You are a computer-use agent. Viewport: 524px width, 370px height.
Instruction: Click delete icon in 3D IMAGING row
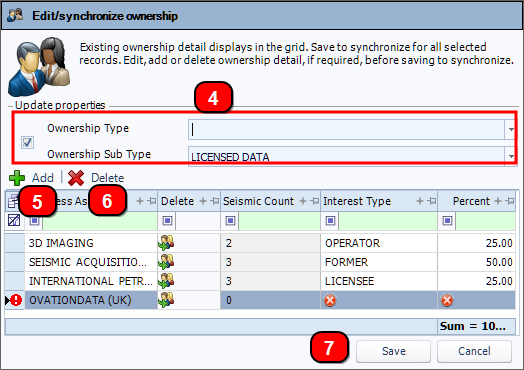[166, 243]
